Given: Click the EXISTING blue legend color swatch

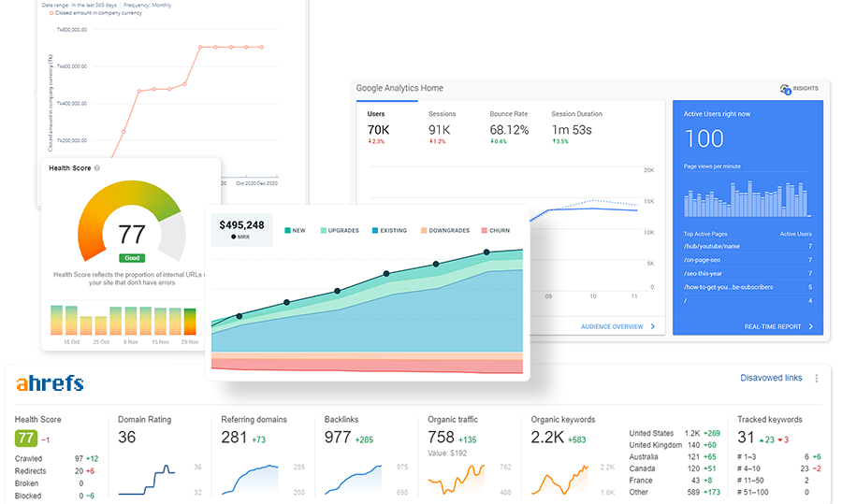Looking at the screenshot, I should (372, 230).
